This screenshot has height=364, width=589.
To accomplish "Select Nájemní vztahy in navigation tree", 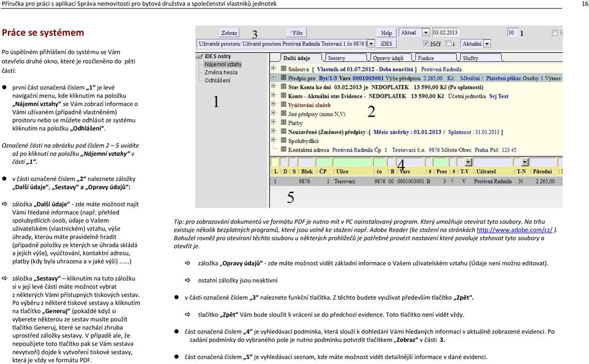I will tap(223, 64).
